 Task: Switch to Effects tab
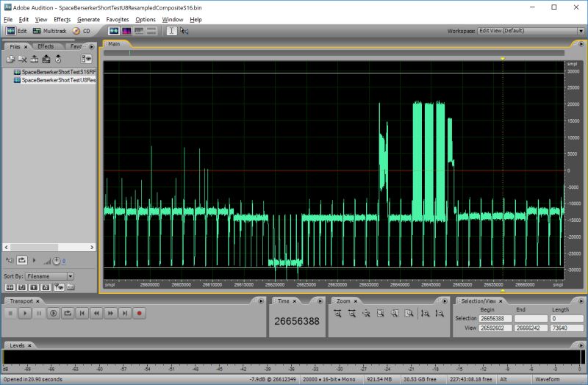(x=46, y=46)
